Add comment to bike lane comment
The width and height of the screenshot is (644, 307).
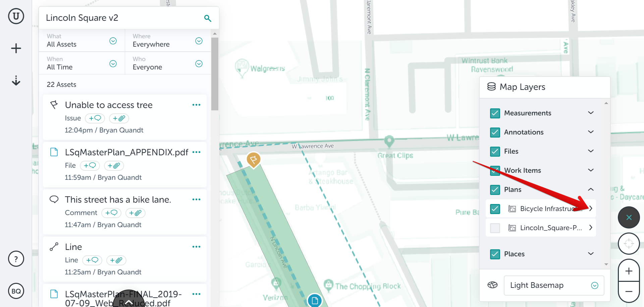point(111,213)
